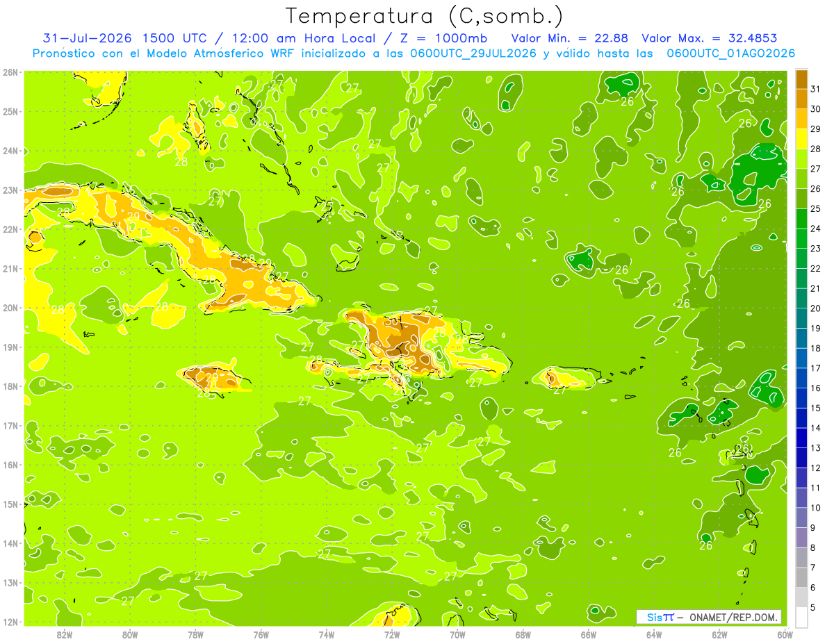Image resolution: width=834 pixels, height=644 pixels.
Task: Click the 78W longitude axis label
Action: pyautogui.click(x=195, y=634)
